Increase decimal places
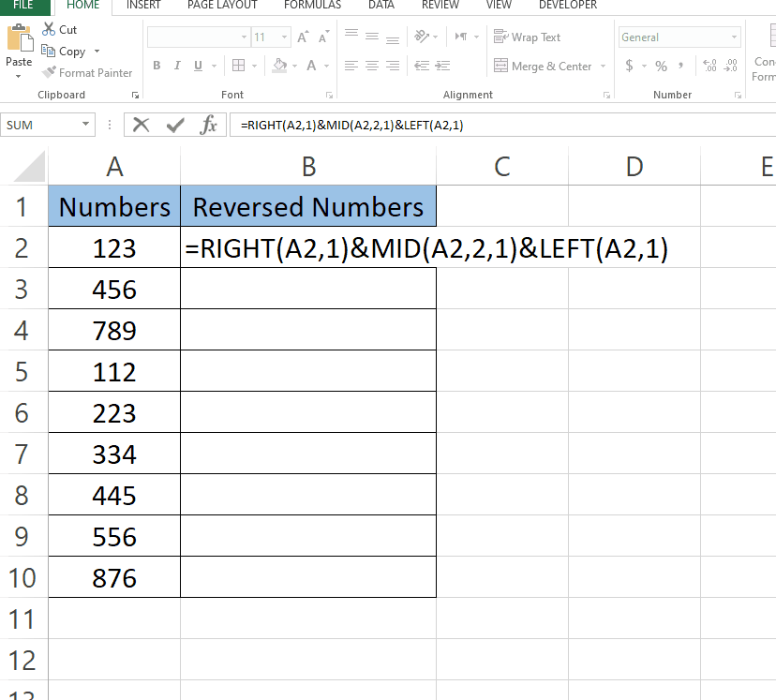776x700 pixels. [709, 66]
